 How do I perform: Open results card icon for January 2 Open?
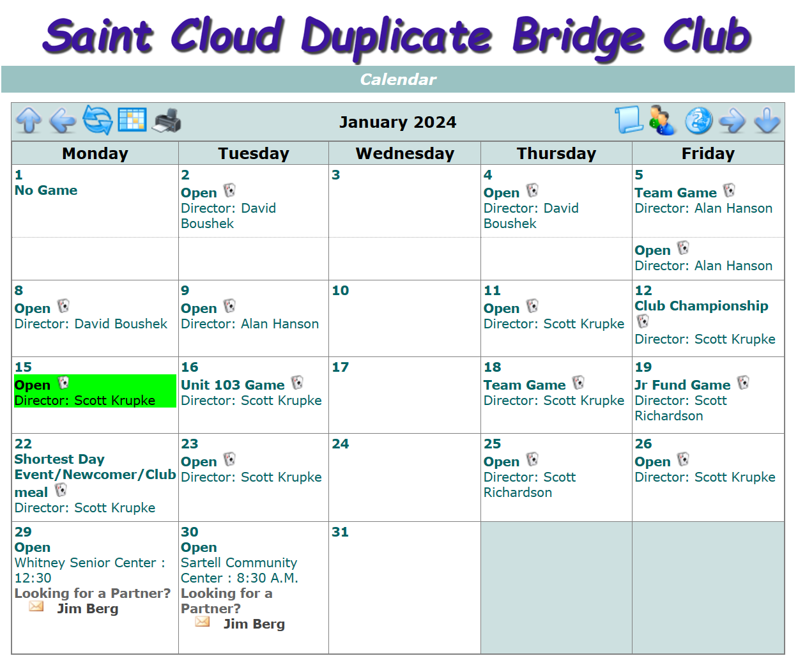tap(230, 190)
